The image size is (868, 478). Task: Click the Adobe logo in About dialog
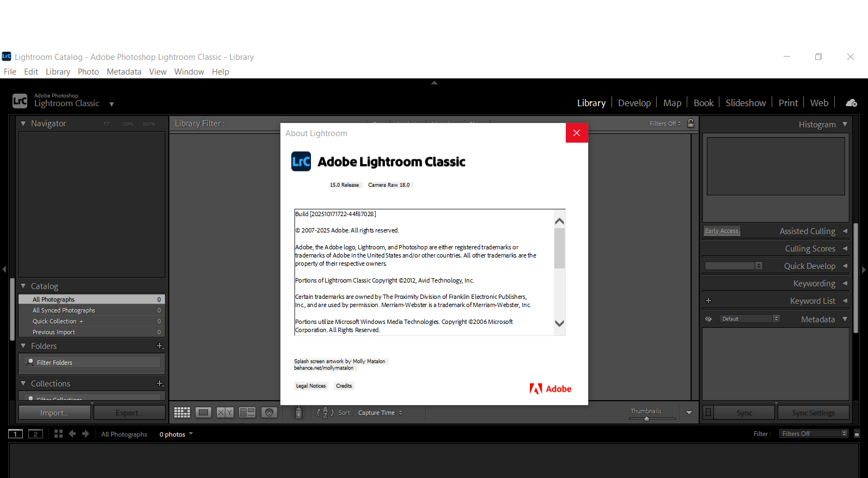pyautogui.click(x=551, y=389)
